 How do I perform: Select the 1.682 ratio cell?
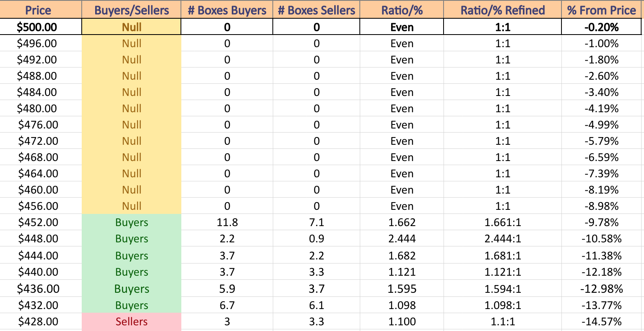point(402,255)
